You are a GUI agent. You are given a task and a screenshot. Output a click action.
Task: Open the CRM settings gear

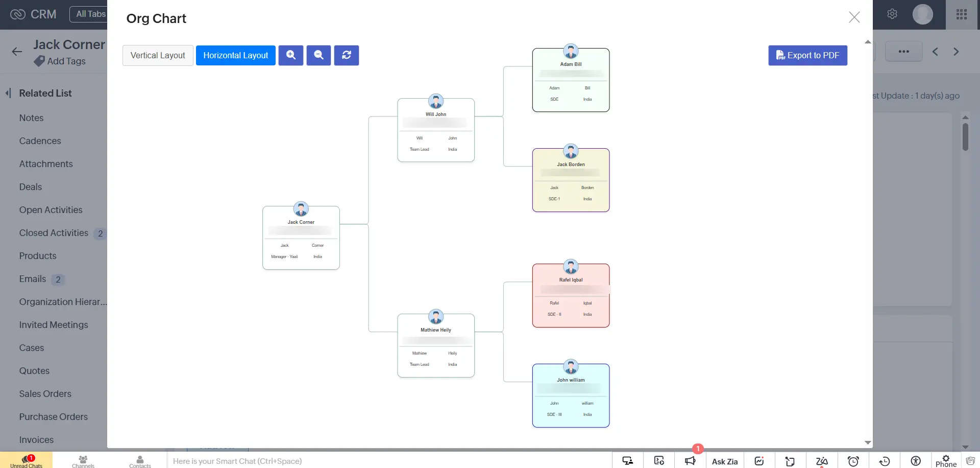[x=892, y=14]
